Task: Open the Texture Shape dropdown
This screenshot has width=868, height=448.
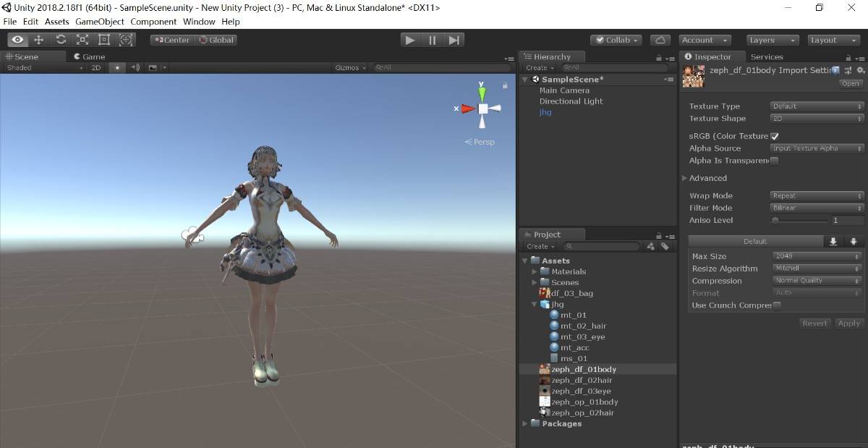Action: (817, 119)
